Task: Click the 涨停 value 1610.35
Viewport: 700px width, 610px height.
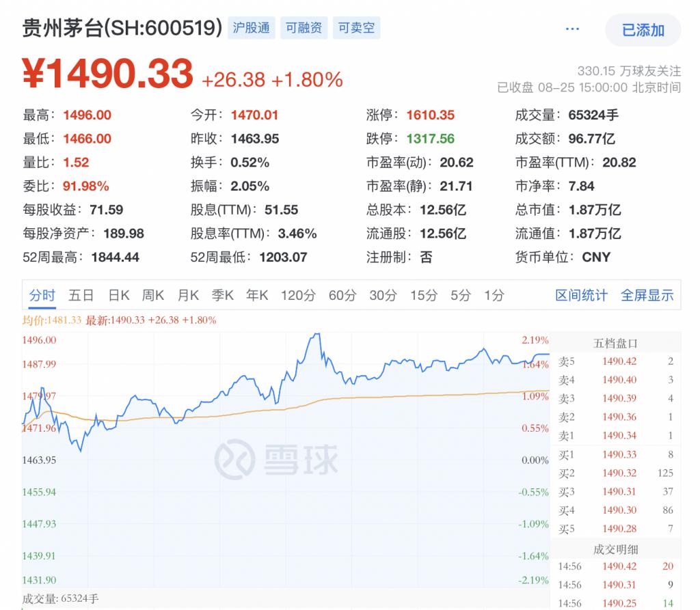Action: point(431,115)
